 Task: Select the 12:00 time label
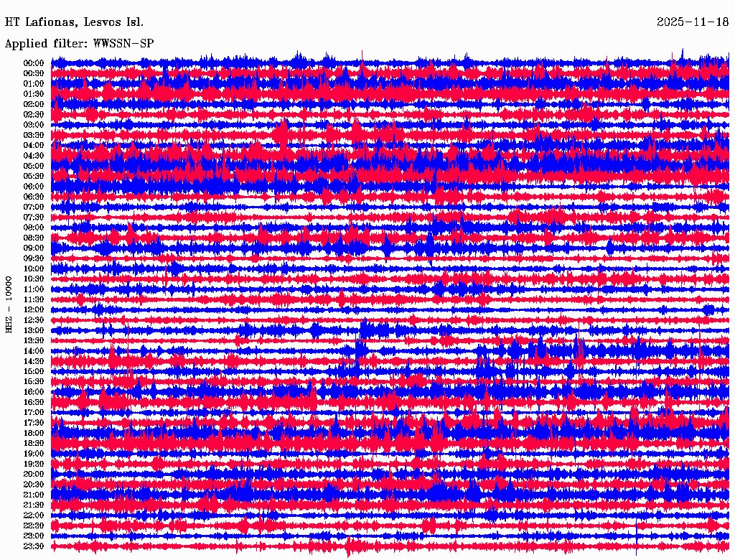tap(33, 309)
